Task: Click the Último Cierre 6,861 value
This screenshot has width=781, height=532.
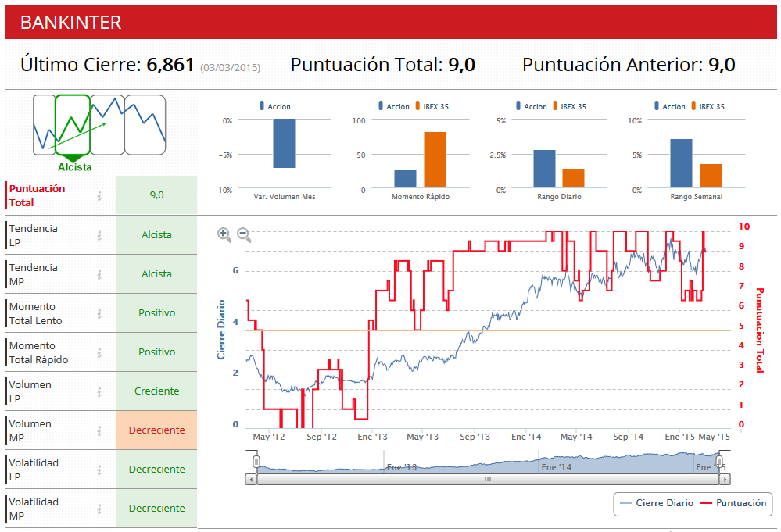Action: [x=170, y=65]
